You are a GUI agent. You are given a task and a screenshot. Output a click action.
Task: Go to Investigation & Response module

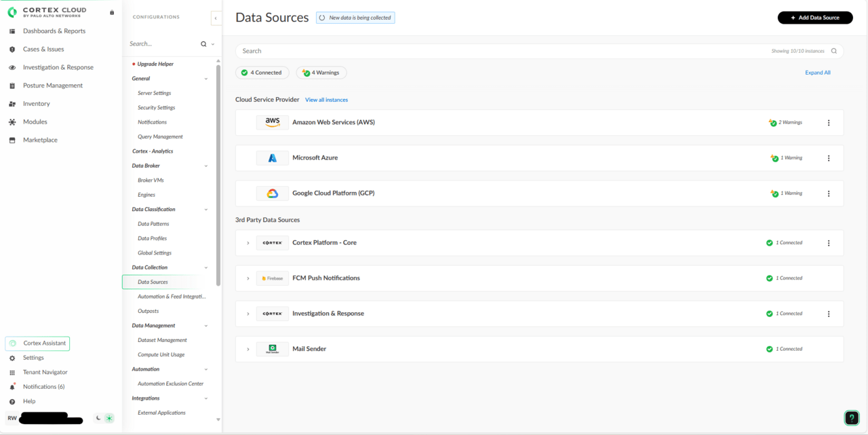58,67
